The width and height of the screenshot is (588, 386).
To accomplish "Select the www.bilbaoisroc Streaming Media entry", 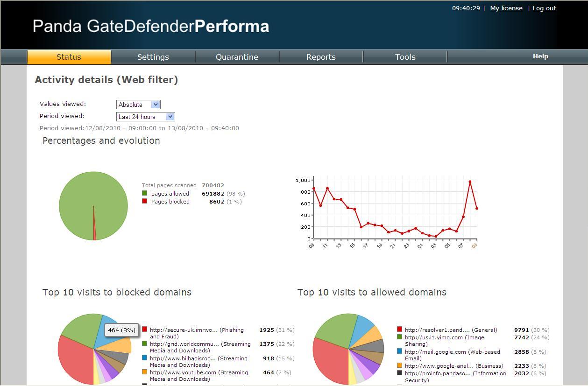I will pos(198,362).
